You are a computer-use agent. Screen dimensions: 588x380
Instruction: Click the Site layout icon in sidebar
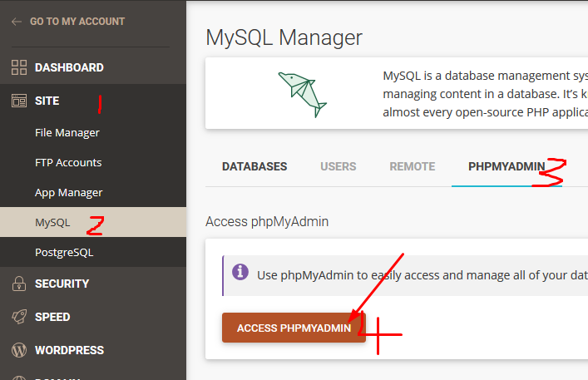pos(18,101)
